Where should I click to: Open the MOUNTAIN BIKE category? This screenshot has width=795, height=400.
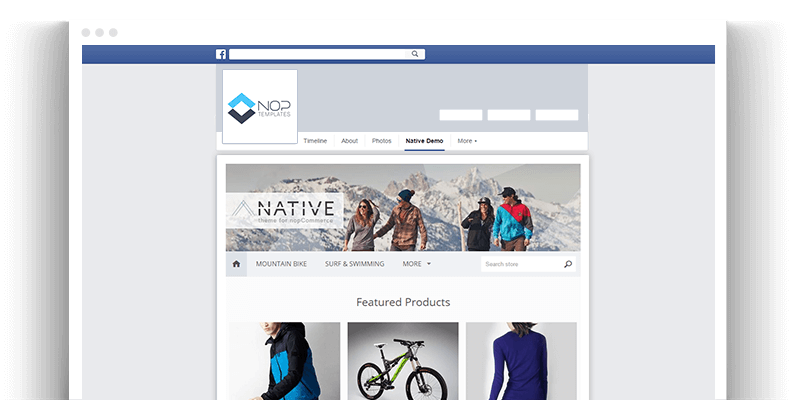tap(281, 264)
